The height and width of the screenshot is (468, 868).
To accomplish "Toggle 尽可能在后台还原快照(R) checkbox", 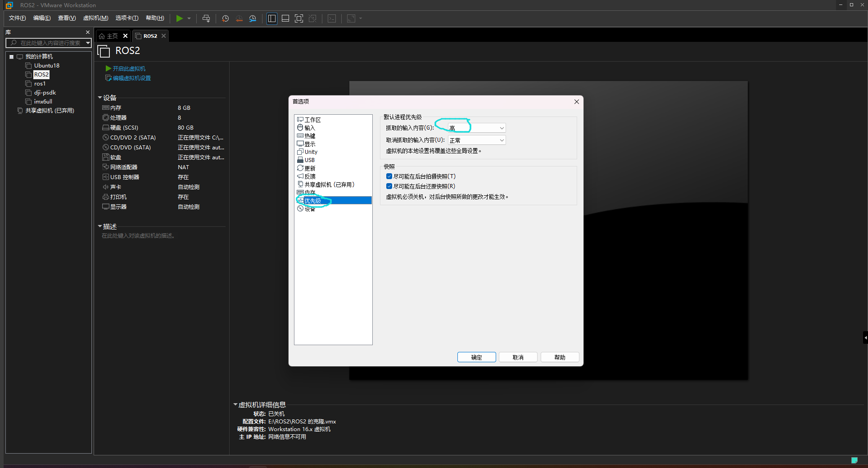I will click(389, 186).
